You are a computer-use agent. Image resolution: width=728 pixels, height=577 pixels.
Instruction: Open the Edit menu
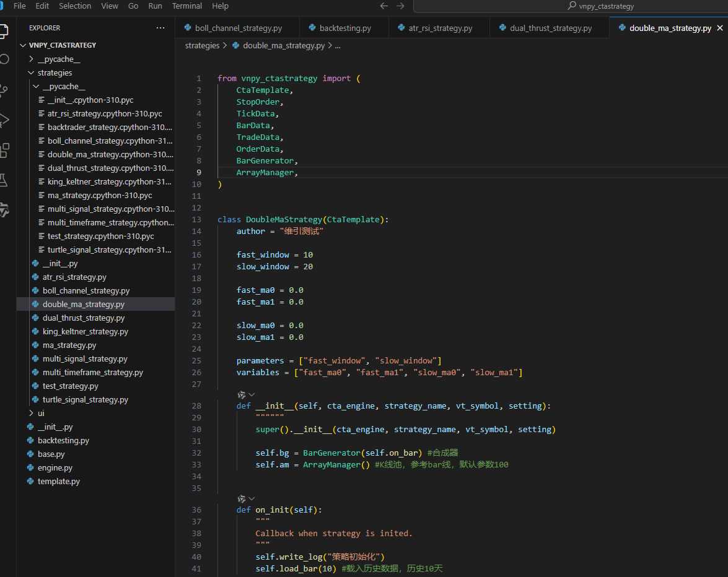tap(42, 6)
